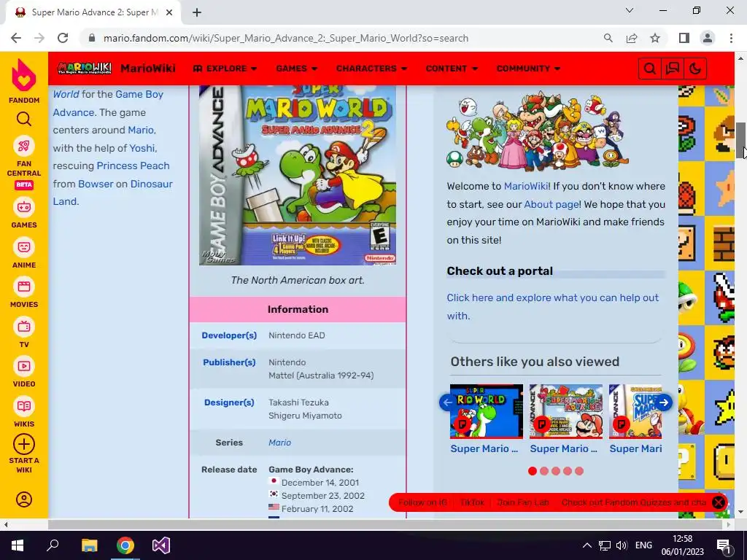This screenshot has width=747, height=560.
Task: Open File Explorer from the taskbar
Action: coord(89,545)
